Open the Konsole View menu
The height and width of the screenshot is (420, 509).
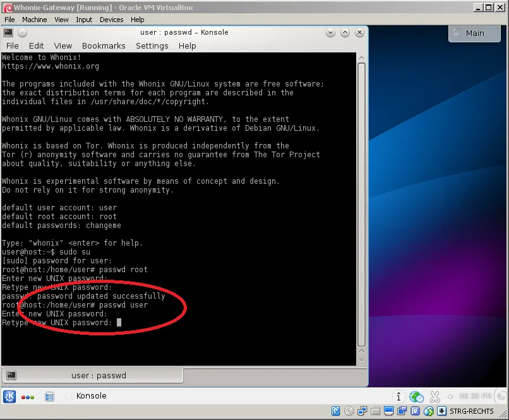(63, 45)
